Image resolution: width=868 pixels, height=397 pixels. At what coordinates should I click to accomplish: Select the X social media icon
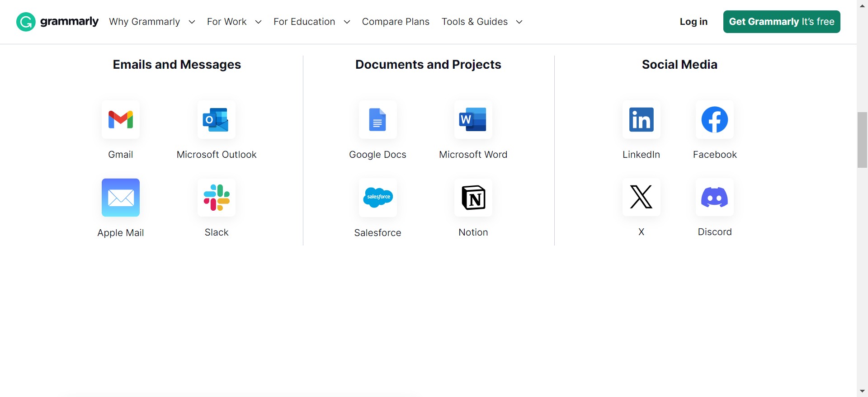click(x=641, y=197)
